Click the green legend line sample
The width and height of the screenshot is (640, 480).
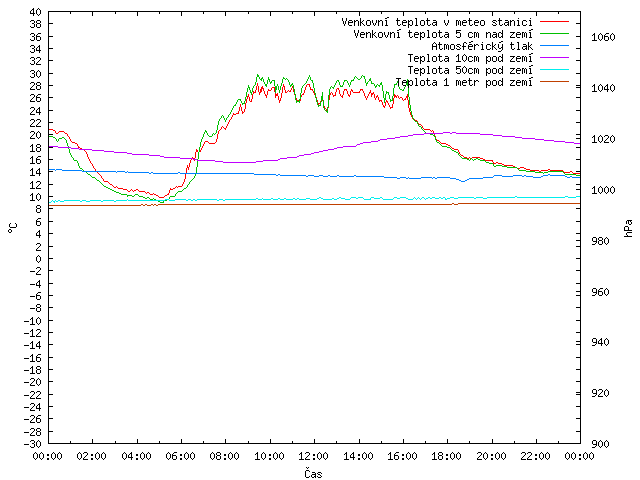pyautogui.click(x=554, y=33)
